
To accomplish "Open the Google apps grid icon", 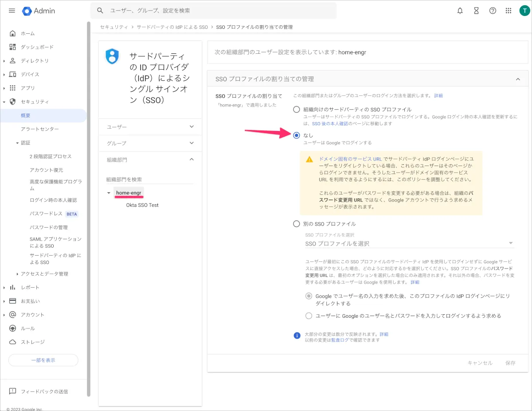I will (x=509, y=11).
